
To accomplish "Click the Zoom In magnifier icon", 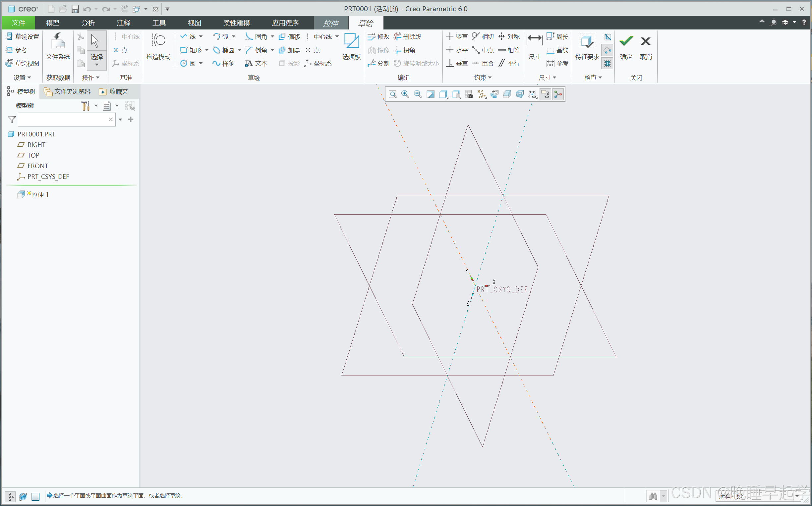I will click(x=405, y=94).
